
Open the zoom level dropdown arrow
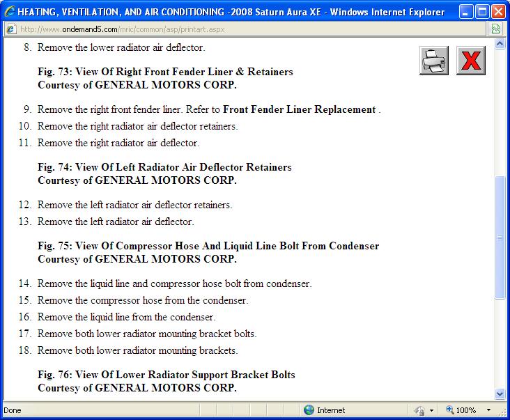488,410
